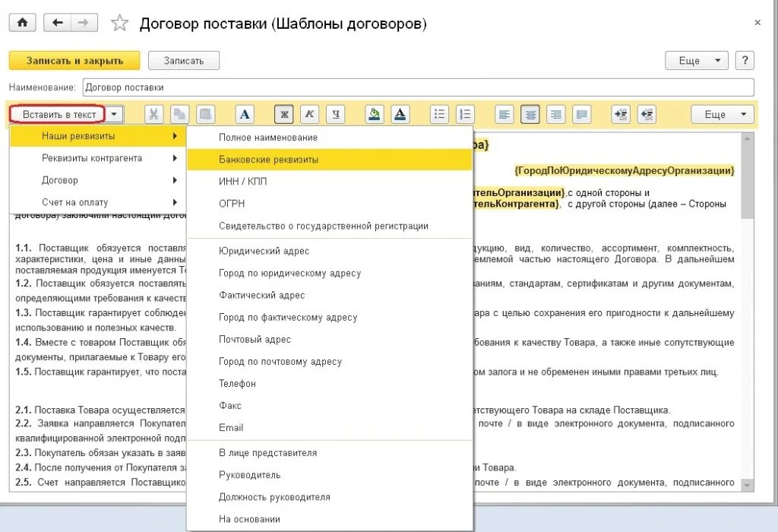
Task: Insert ОГРН field
Action: pyautogui.click(x=330, y=204)
